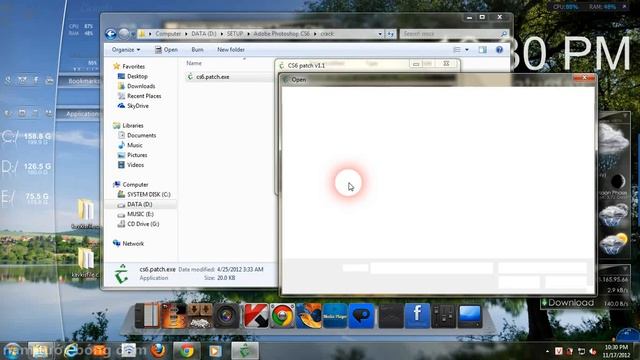640x360 pixels.
Task: Click the taskbar clock showing 10:30 PM
Action: [616, 351]
